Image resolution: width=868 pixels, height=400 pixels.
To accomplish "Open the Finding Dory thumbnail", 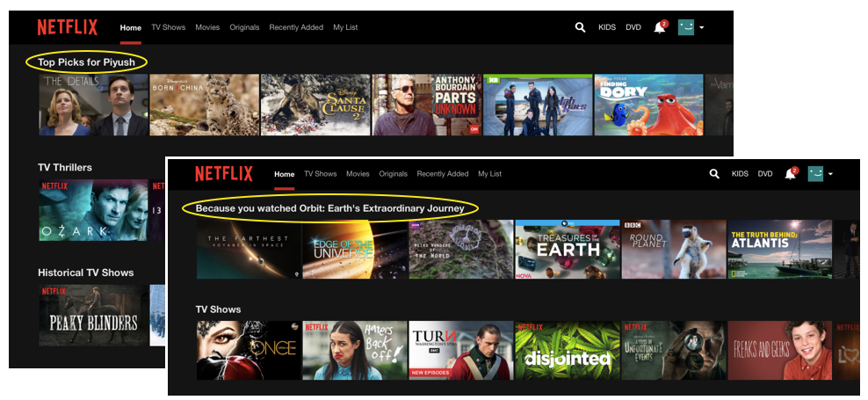I will pyautogui.click(x=648, y=105).
